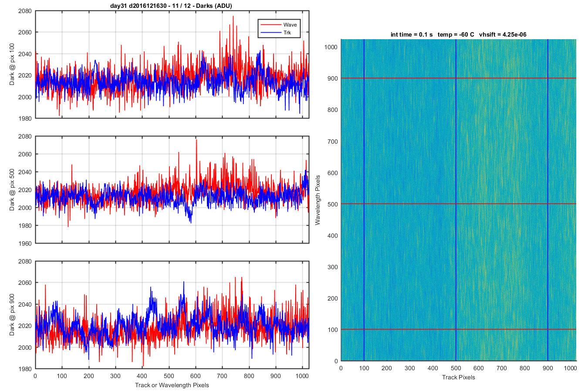Image resolution: width=588 pixels, height=392 pixels.
Task: Select the blue line sample in legend
Action: [x=270, y=33]
